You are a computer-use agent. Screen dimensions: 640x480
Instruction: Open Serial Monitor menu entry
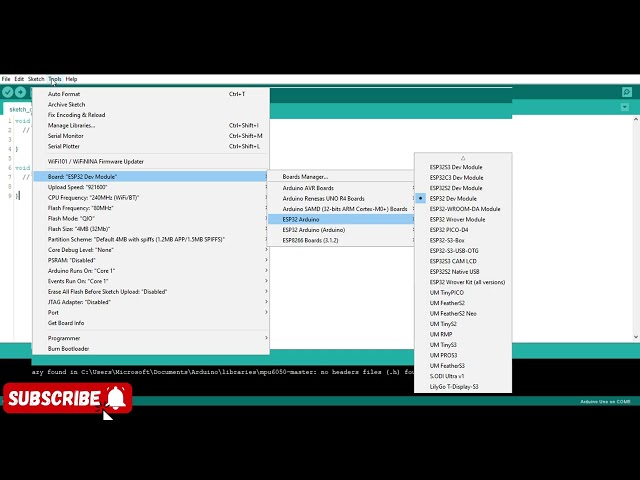point(151,136)
